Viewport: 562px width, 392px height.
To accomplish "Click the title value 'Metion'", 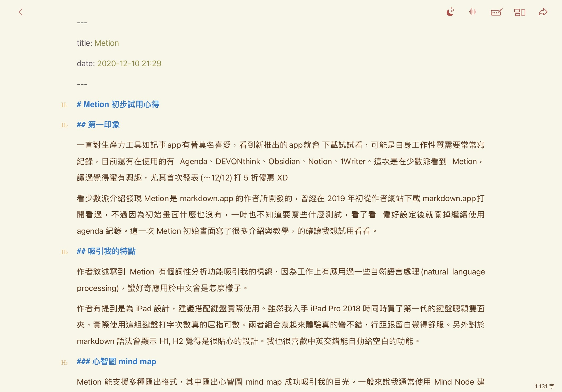I will [106, 43].
